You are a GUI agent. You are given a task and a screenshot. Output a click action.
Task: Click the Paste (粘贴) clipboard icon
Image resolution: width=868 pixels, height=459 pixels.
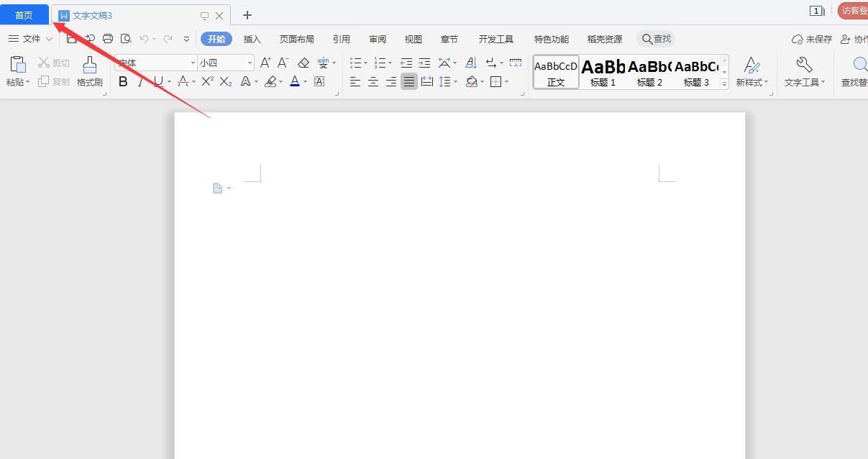tap(18, 65)
